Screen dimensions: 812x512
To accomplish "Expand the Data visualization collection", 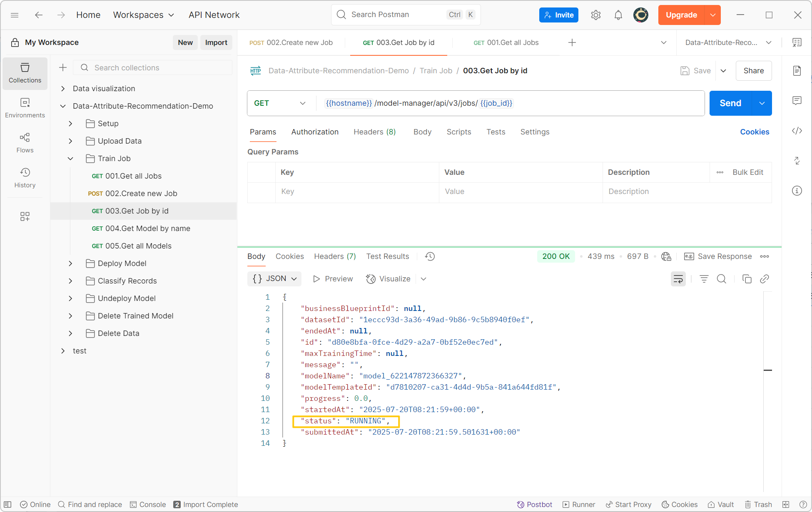I will 63,89.
